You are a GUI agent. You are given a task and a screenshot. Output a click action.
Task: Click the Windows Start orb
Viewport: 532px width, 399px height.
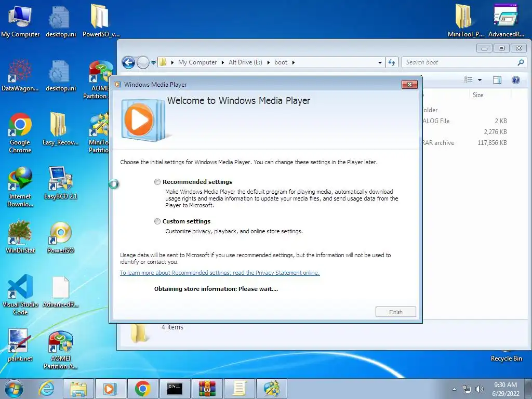click(14, 389)
